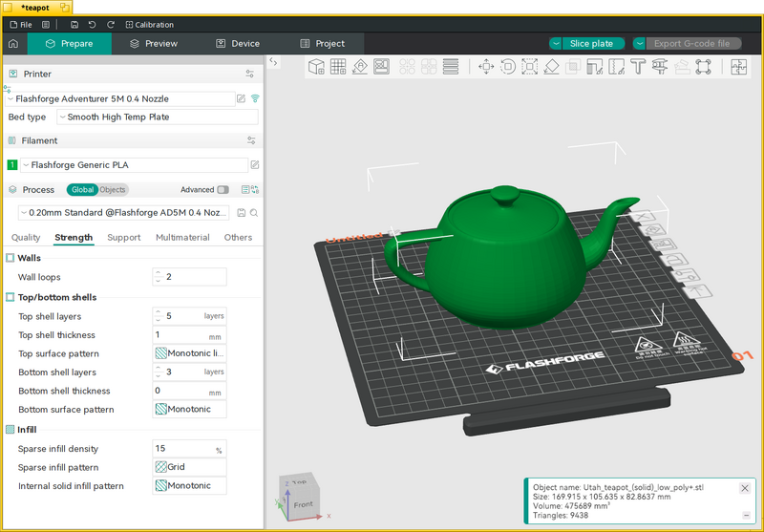Open the Slice plate dropdown arrow
Screen dimensions: 764x532
(x=556, y=44)
